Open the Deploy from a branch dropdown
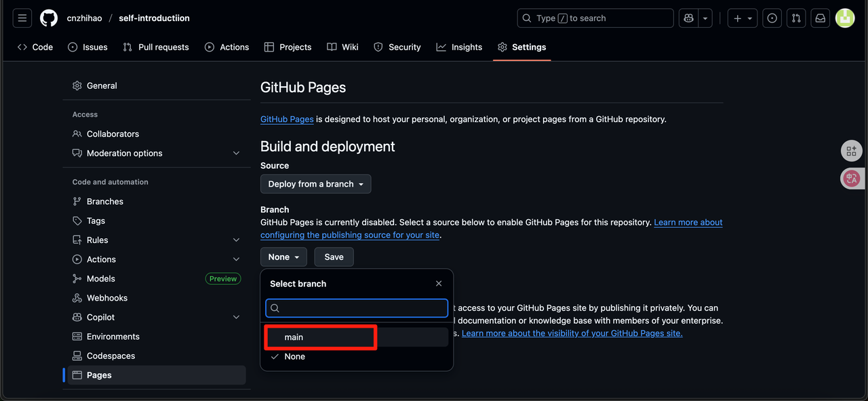 coord(315,184)
